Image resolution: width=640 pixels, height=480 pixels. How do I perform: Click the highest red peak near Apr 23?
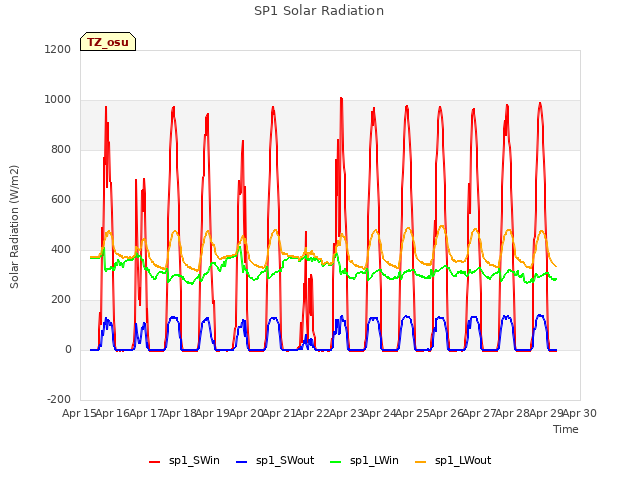pos(341,98)
